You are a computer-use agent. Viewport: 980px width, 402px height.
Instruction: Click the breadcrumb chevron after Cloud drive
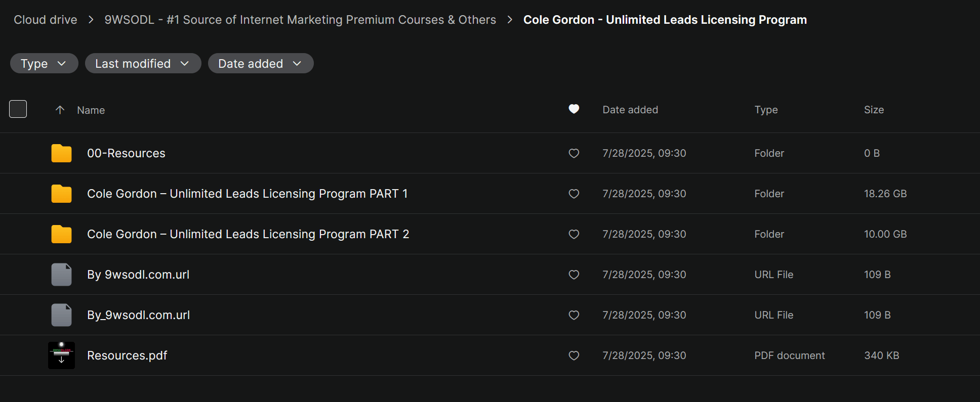pos(91,20)
